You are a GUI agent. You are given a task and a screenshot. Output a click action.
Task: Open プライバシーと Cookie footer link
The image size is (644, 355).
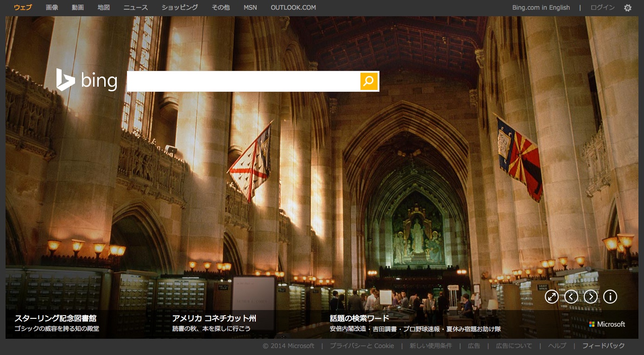tap(362, 346)
